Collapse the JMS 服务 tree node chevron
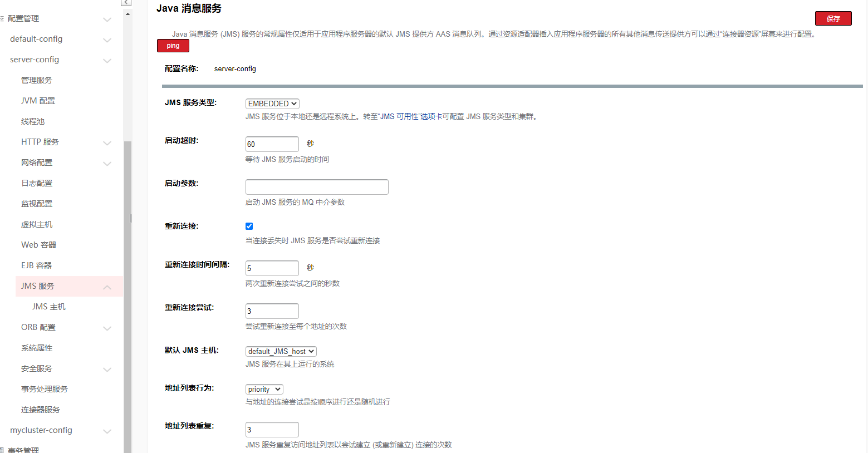 [107, 287]
